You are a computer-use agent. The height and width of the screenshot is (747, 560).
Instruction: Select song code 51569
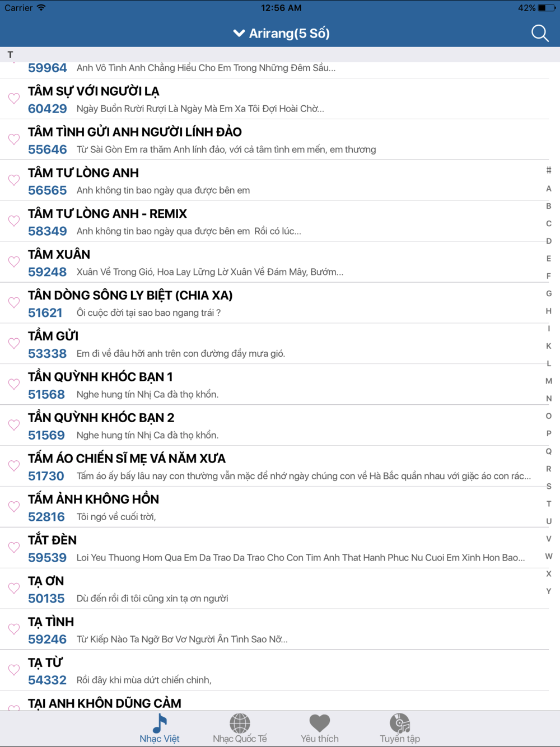[x=46, y=436]
